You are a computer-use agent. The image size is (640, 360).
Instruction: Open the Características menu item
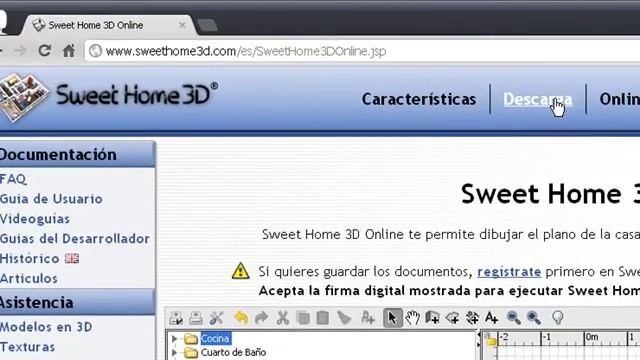pyautogui.click(x=419, y=99)
